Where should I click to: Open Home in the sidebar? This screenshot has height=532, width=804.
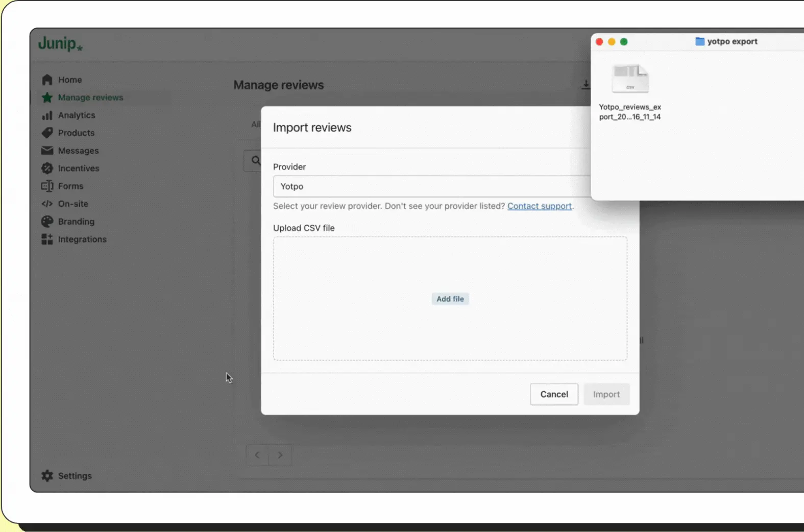click(x=70, y=80)
